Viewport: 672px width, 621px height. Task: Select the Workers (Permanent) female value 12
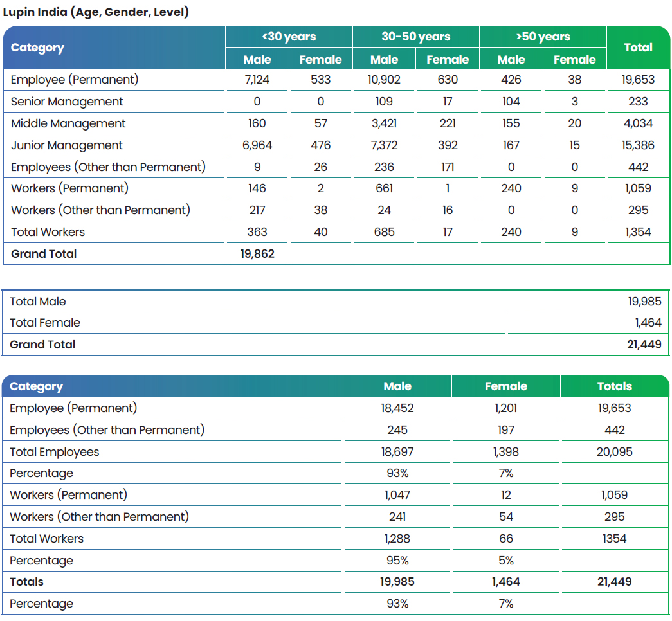(505, 495)
